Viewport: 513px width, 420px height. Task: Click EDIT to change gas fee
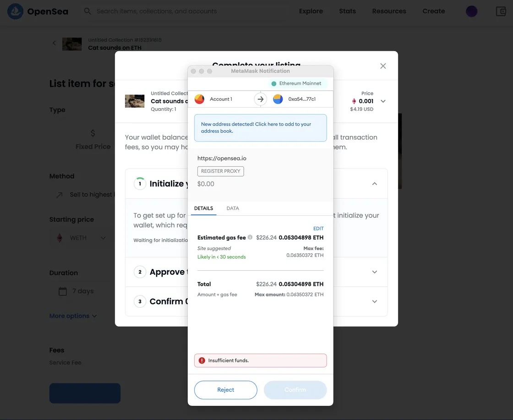[318, 229]
